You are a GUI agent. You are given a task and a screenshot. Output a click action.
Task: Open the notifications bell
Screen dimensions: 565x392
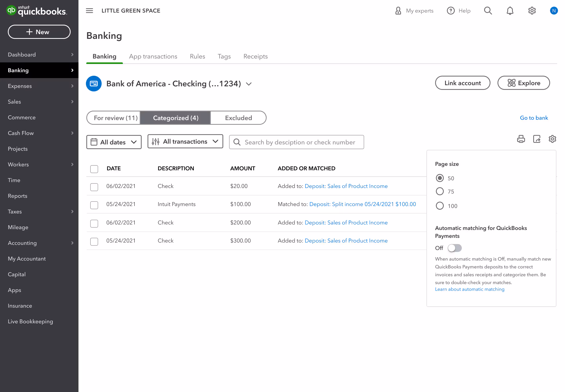(x=510, y=11)
